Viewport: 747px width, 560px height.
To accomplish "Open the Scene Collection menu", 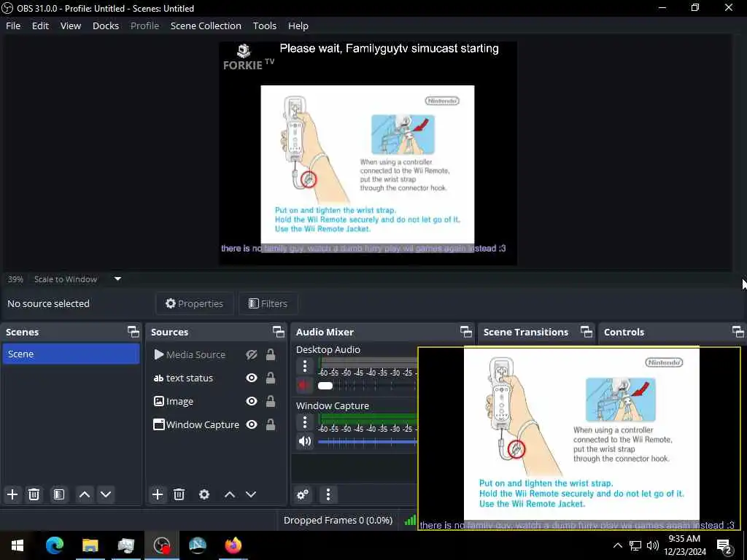I will 206,26.
